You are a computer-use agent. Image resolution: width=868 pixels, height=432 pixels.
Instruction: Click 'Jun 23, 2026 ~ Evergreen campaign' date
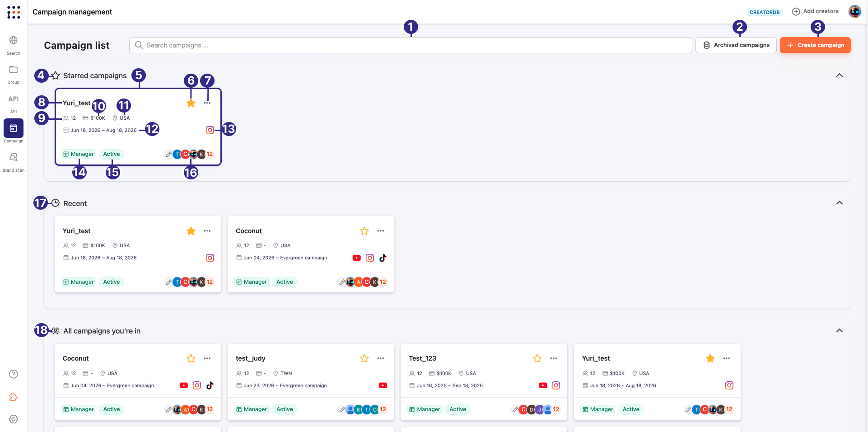(285, 385)
